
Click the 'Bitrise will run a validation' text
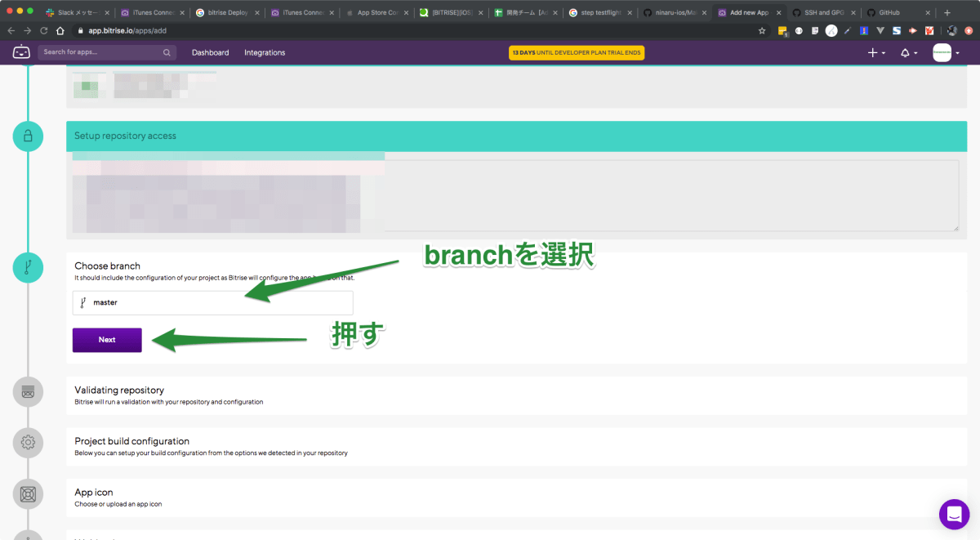pos(168,402)
